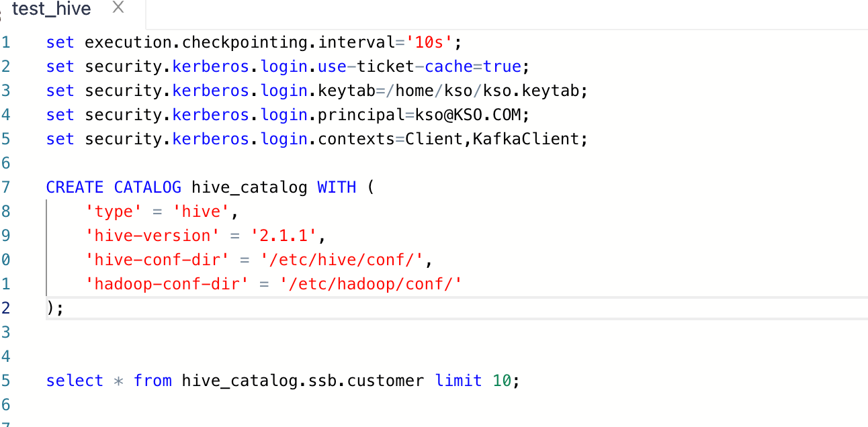Click hive_catalog.ssb.customer table reference

[303, 381]
